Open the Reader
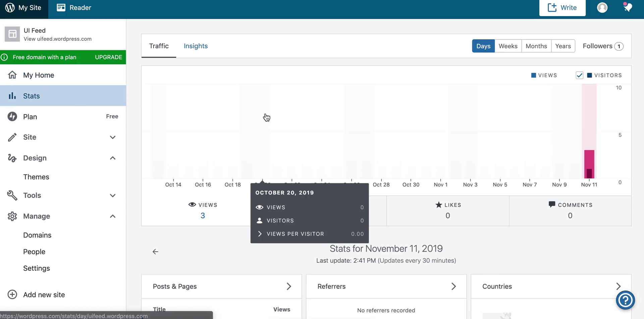Viewport: 644px width, 319px height. point(74,7)
